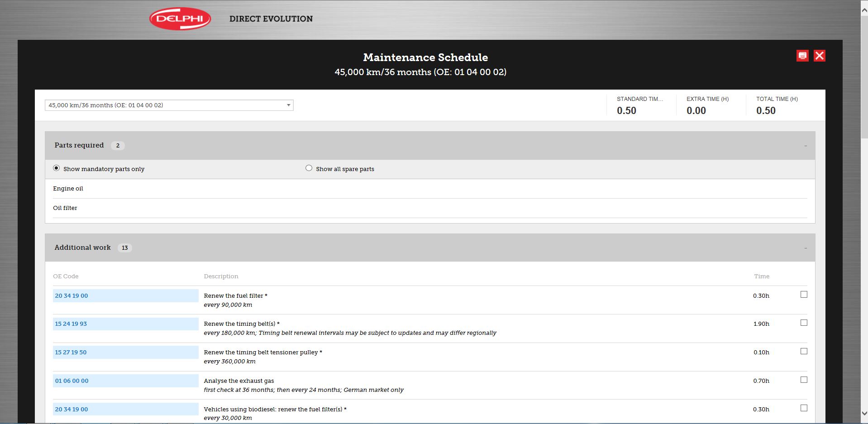The width and height of the screenshot is (868, 424).
Task: Check Renew the timing belt(s) checkbox
Action: 804,323
